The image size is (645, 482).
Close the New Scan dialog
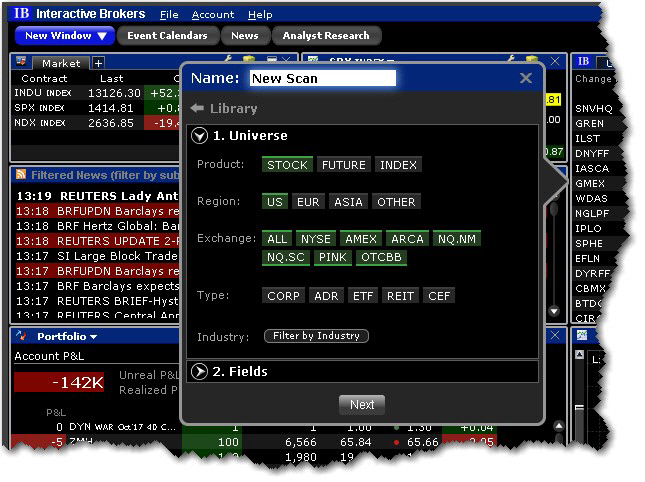[526, 78]
